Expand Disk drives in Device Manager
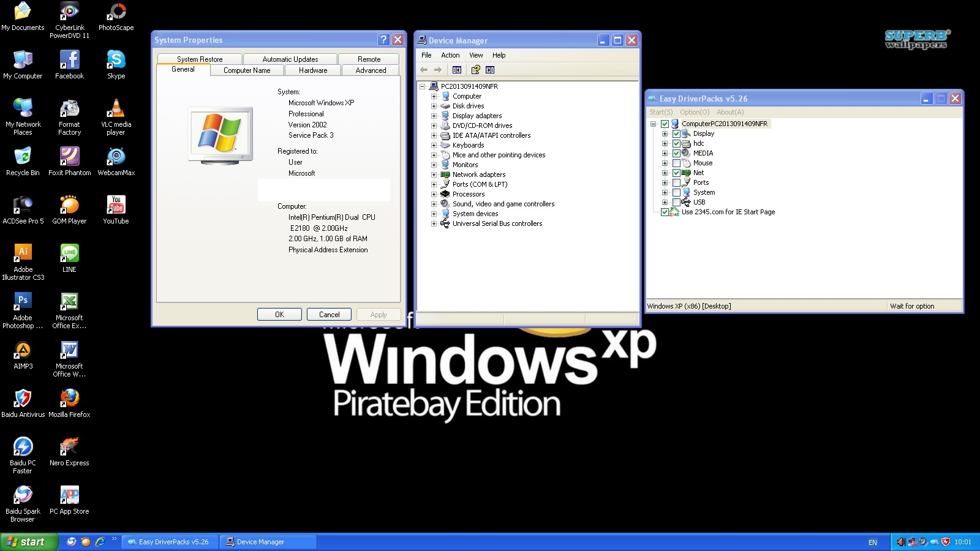This screenshot has width=980, height=551. [434, 106]
